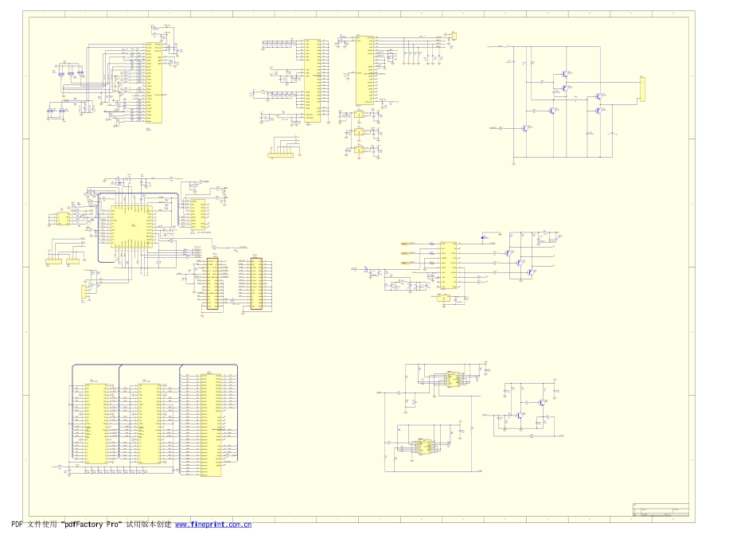Click the right one of the twin double-row headers
756x535 pixels.
coord(256,283)
